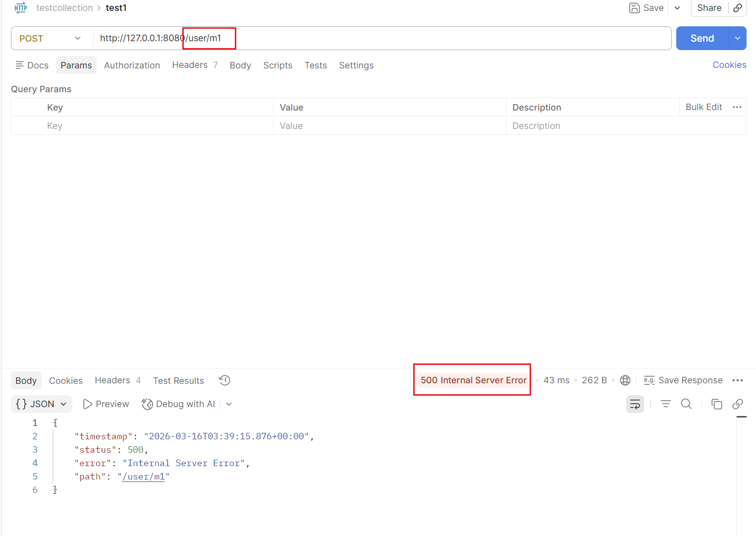Click the query param Description input cell
The height and width of the screenshot is (536, 756).
tap(626, 126)
